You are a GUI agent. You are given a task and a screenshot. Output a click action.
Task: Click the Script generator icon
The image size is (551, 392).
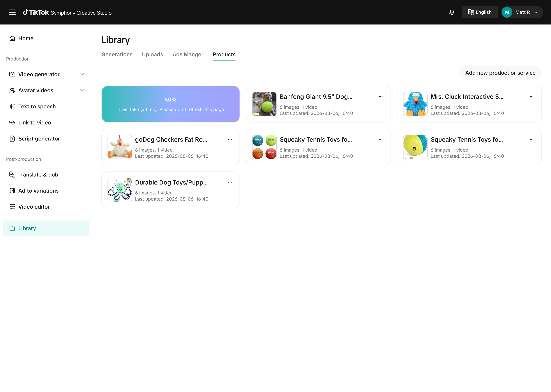click(x=12, y=139)
